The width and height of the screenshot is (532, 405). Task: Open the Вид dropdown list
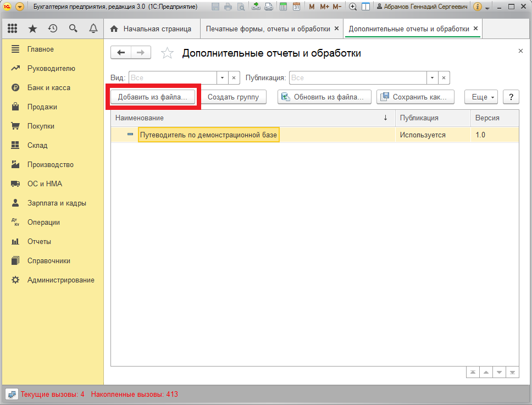point(222,78)
